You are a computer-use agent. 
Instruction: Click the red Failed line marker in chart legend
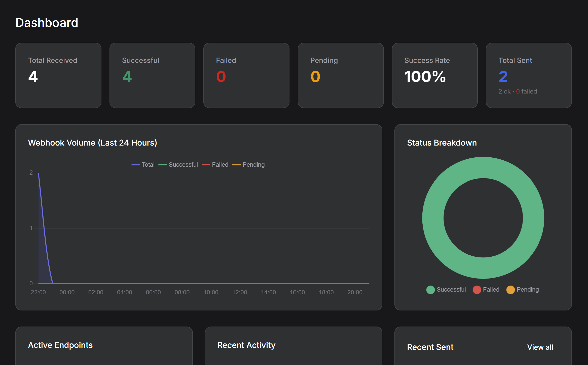tap(206, 164)
